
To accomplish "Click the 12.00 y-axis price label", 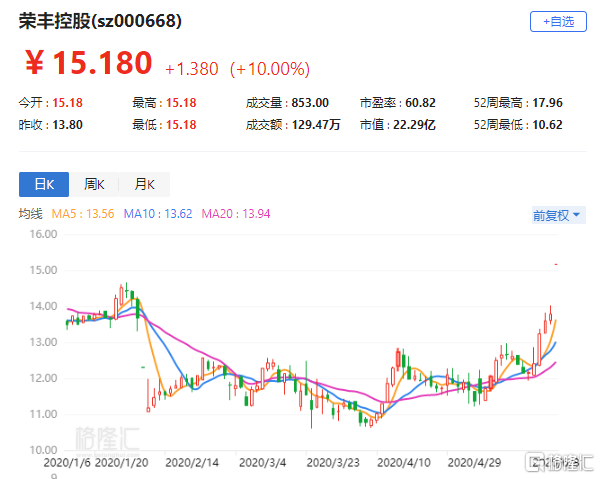I will coord(43,378).
